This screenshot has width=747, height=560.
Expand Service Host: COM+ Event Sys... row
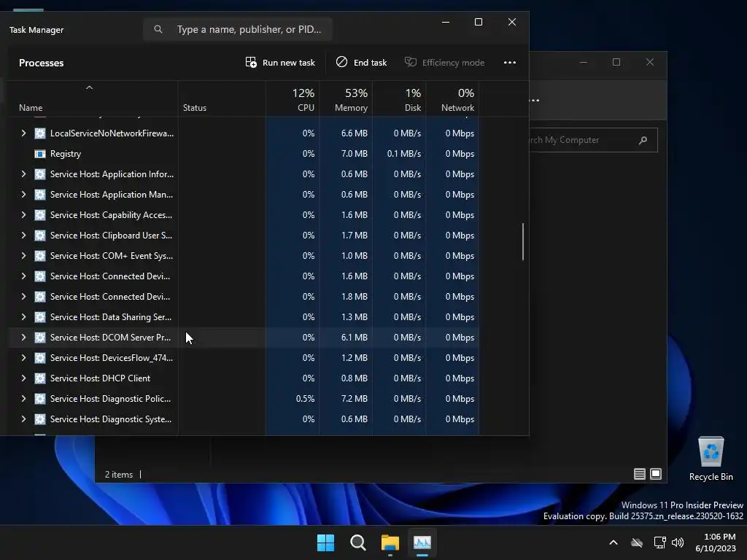coord(23,256)
